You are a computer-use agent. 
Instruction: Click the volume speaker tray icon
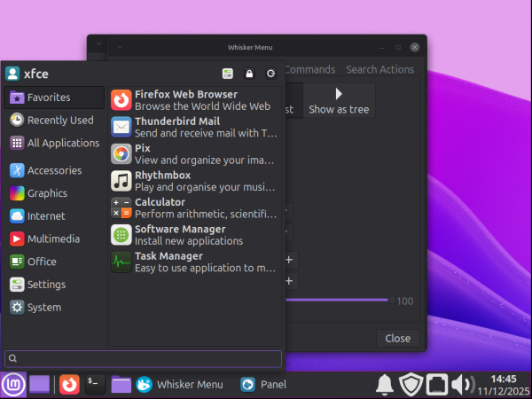point(463,385)
